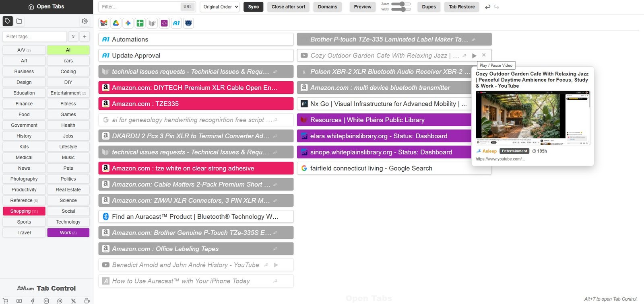The image size is (644, 304).
Task: Switch to folder view icon
Action: tap(19, 21)
